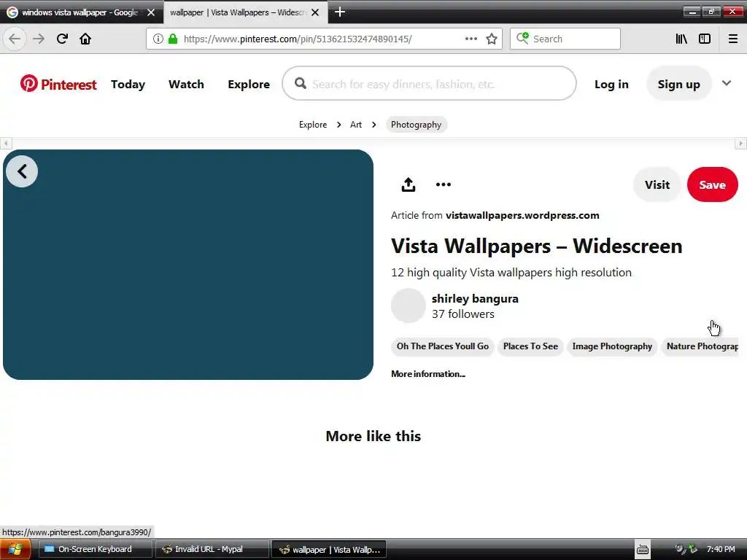Go to Explore breadcrumb link

tap(313, 125)
